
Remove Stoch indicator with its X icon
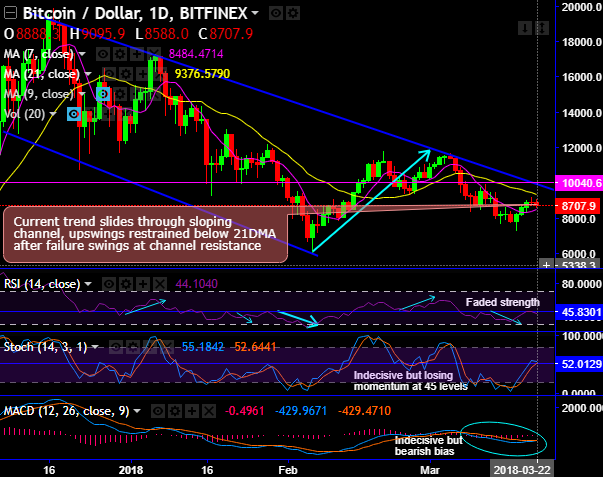[166, 347]
